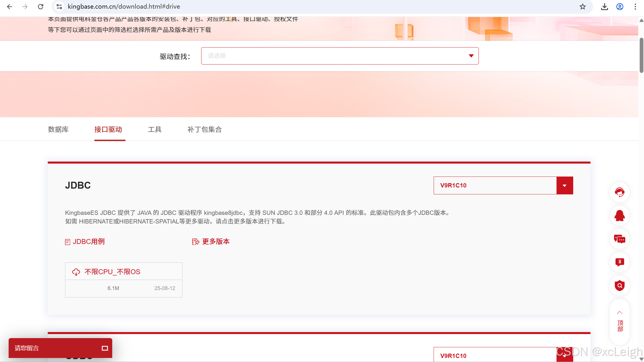The height and width of the screenshot is (362, 644).
Task: Open the QQ penguin contact icon
Action: [x=620, y=216]
